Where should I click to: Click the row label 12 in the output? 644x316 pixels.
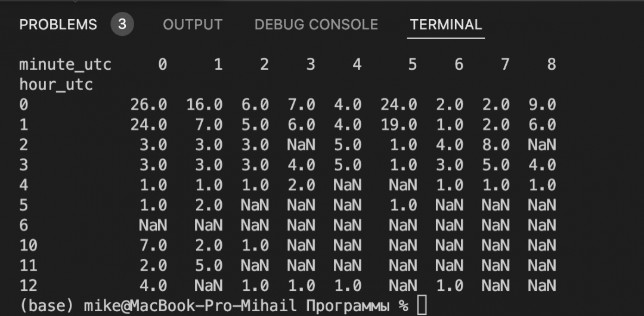pyautogui.click(x=28, y=286)
